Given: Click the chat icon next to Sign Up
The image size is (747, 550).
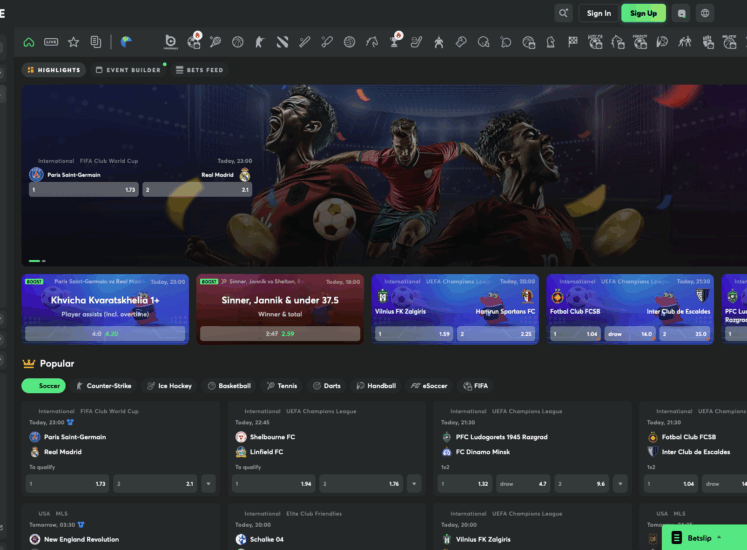Looking at the screenshot, I should point(682,13).
